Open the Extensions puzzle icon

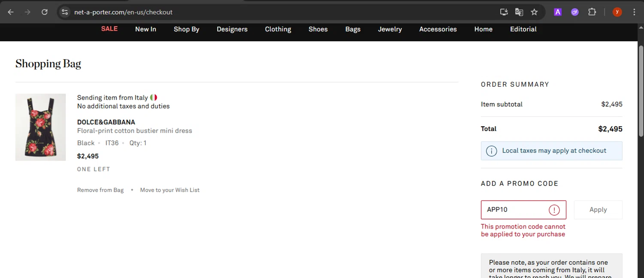pyautogui.click(x=592, y=12)
